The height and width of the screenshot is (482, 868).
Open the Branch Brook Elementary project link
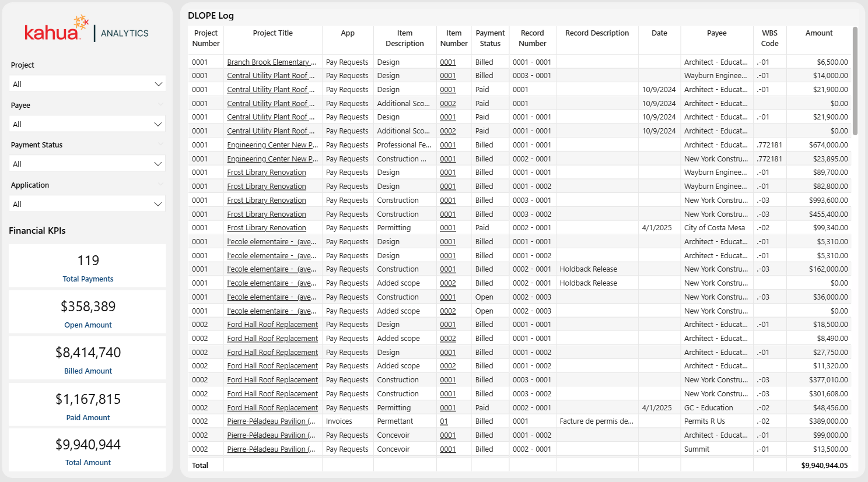[x=271, y=62]
